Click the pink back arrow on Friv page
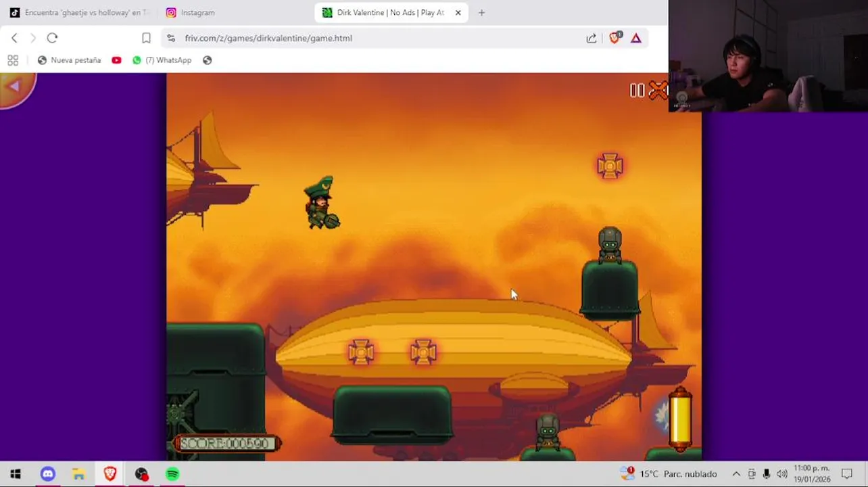Viewport: 868px width, 487px height. [x=15, y=87]
